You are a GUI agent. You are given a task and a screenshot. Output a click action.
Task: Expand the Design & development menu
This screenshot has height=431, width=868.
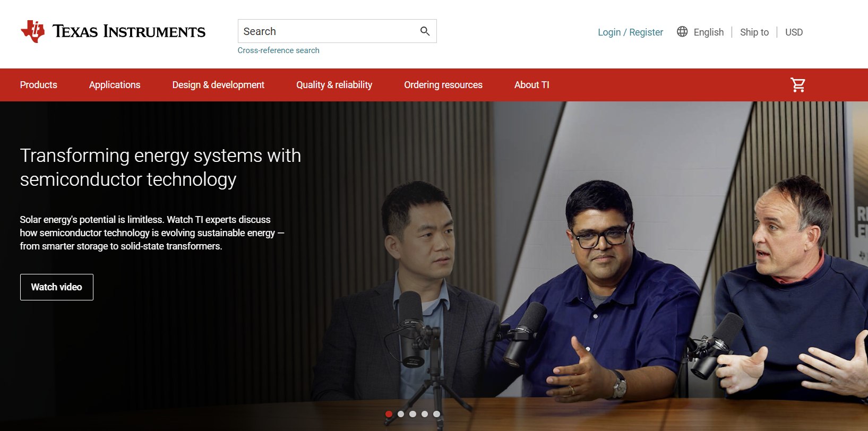tap(218, 85)
